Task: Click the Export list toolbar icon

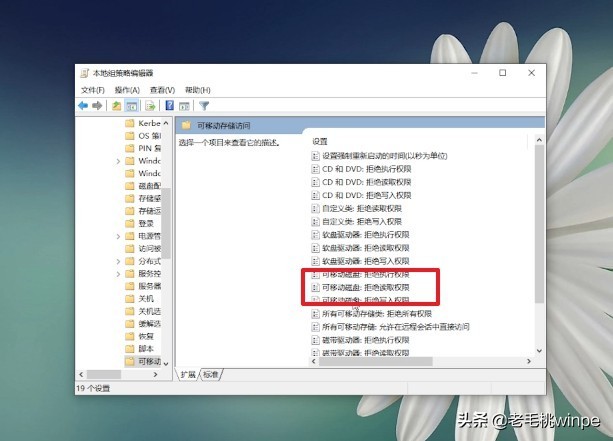Action: tap(150, 106)
